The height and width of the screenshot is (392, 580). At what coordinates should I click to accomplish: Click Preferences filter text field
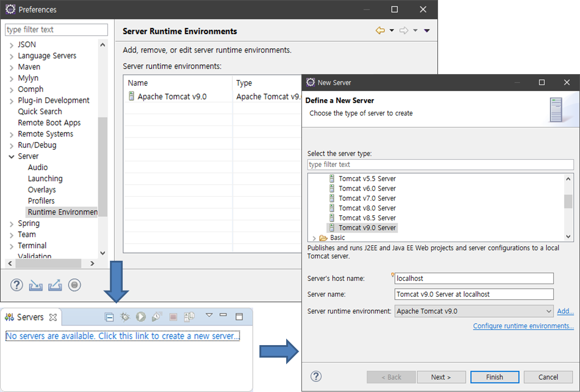point(56,29)
